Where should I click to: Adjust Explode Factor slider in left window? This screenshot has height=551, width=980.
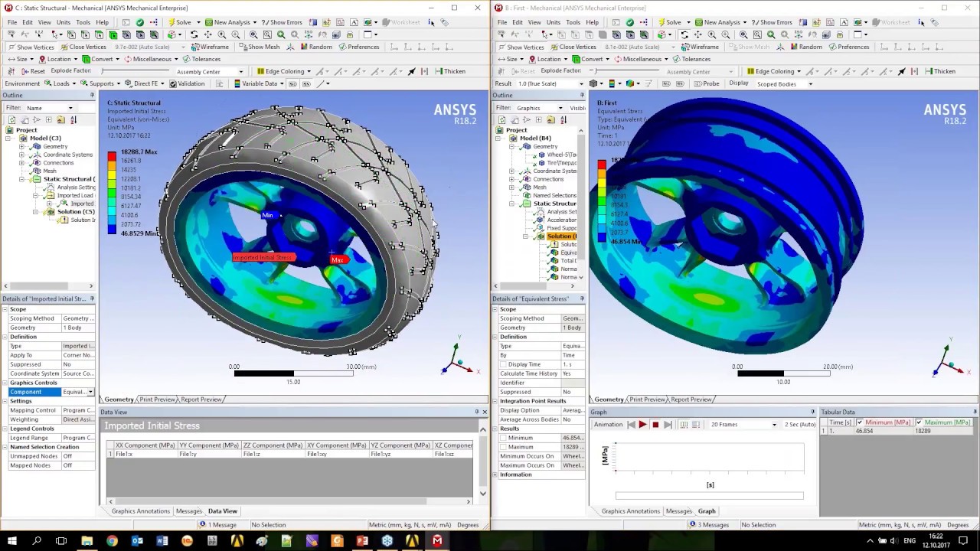tap(134, 71)
